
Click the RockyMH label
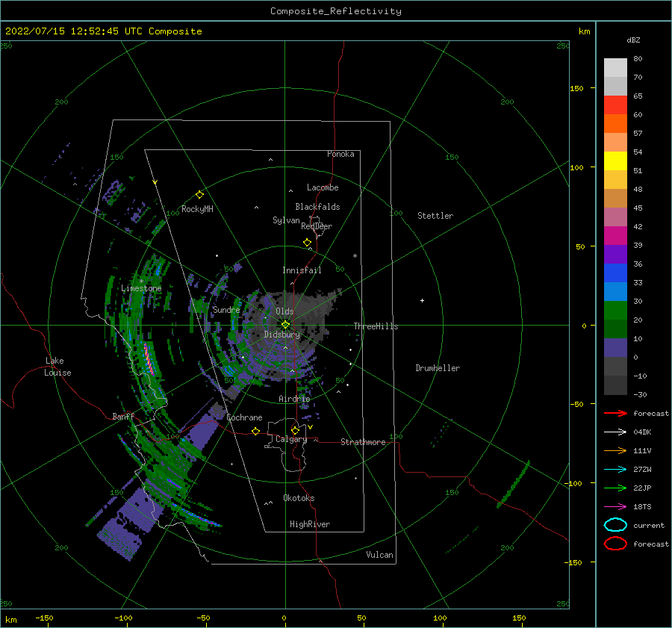(197, 209)
